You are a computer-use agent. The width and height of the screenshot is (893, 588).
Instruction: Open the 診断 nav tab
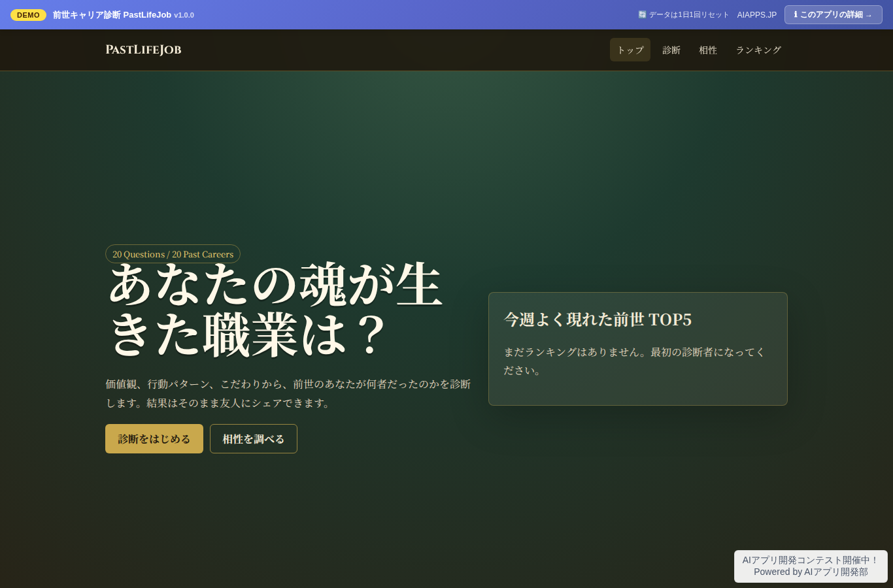671,50
